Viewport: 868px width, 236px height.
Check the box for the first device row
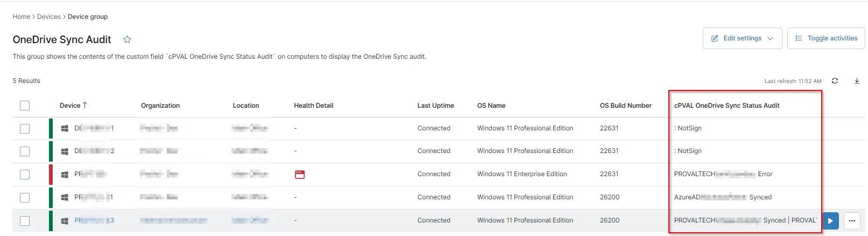click(25, 129)
